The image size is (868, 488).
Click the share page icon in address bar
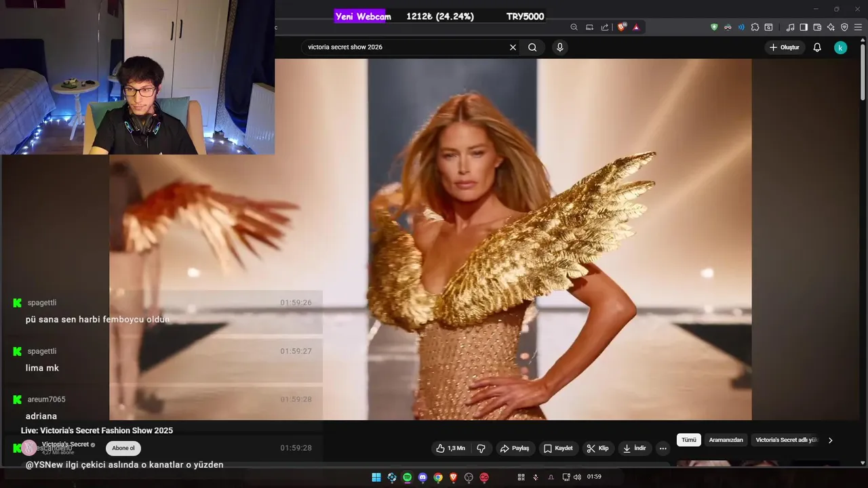pos(604,27)
